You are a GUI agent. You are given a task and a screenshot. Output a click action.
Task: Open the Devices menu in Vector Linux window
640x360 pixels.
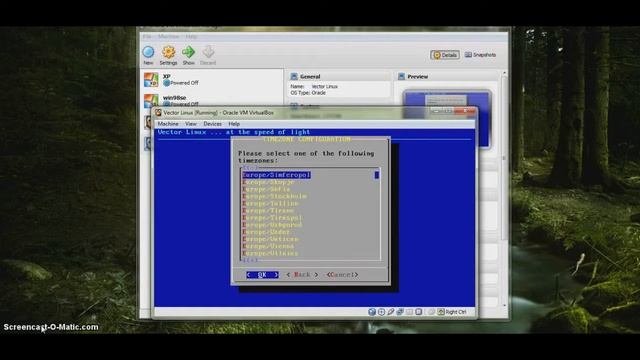tap(212, 124)
